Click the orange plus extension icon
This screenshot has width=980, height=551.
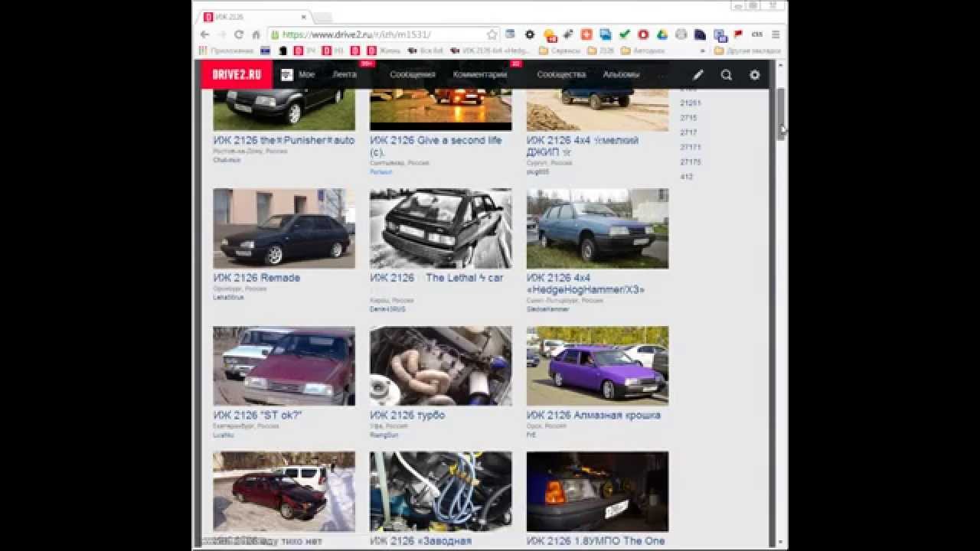point(586,34)
